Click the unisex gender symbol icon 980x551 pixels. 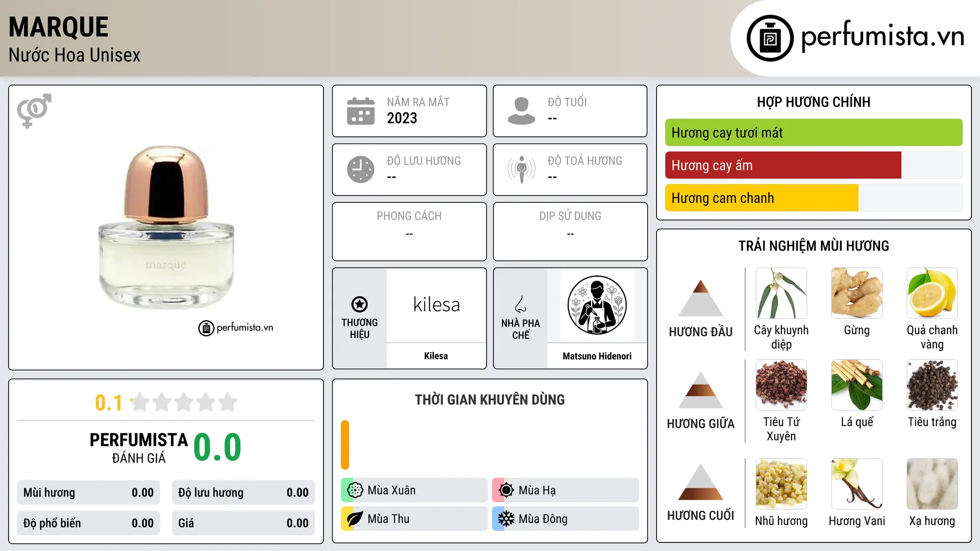tap(34, 111)
